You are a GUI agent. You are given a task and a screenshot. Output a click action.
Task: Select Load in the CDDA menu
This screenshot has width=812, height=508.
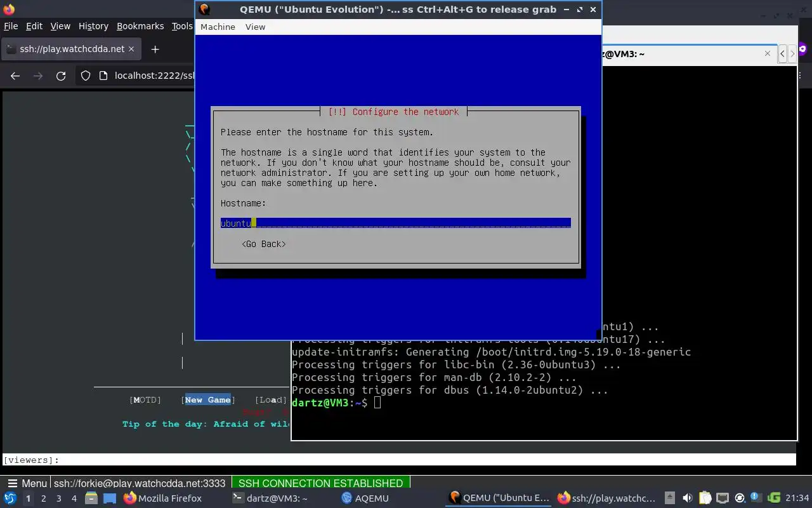pos(271,399)
